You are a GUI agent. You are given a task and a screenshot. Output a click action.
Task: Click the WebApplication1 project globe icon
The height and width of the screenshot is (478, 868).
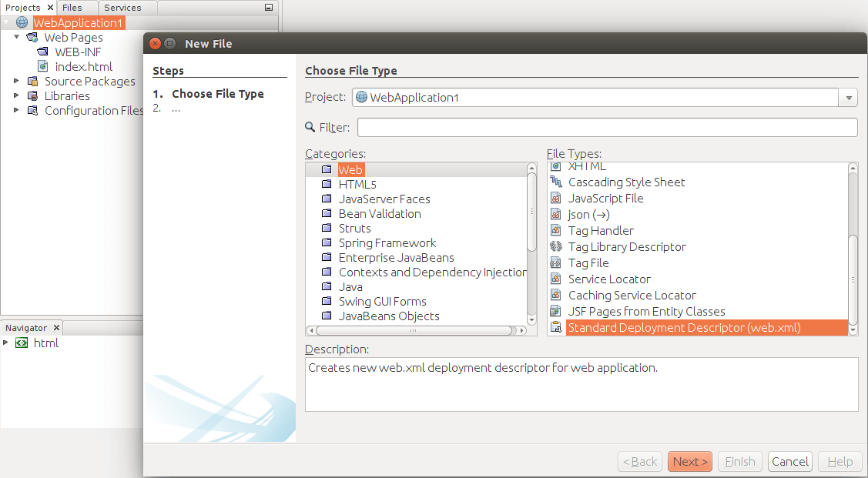click(x=20, y=22)
